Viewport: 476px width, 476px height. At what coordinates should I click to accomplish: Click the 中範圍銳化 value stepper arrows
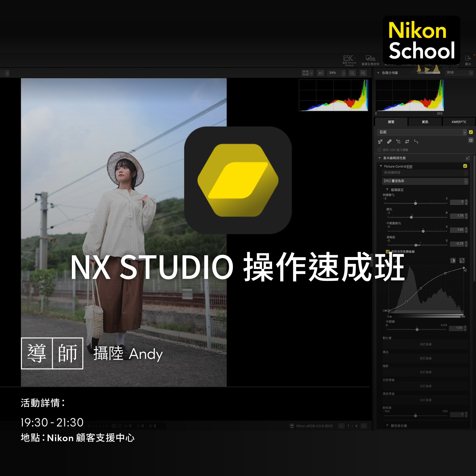466,230
